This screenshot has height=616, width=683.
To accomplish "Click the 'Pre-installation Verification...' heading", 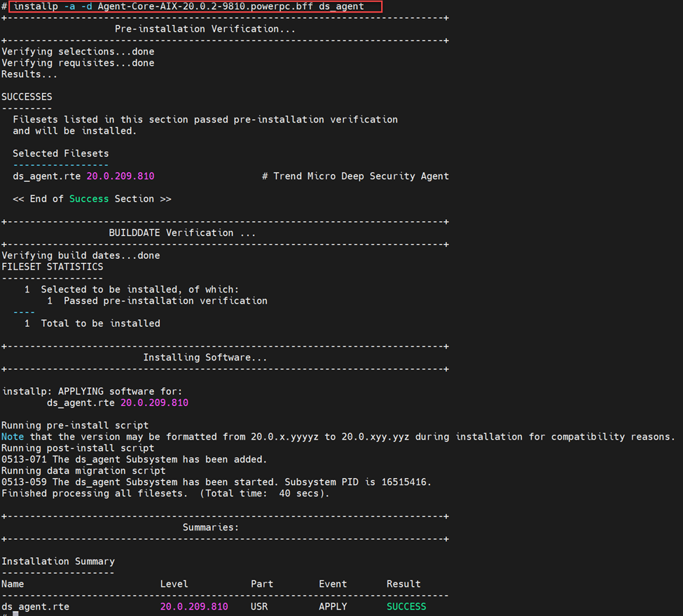I will point(205,29).
